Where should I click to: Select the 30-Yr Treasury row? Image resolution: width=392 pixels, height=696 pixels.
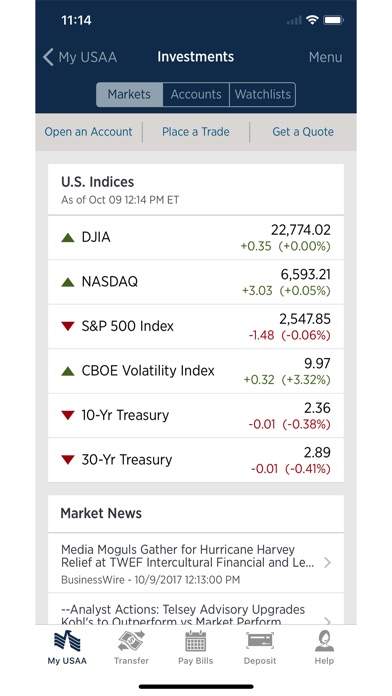coord(196,460)
